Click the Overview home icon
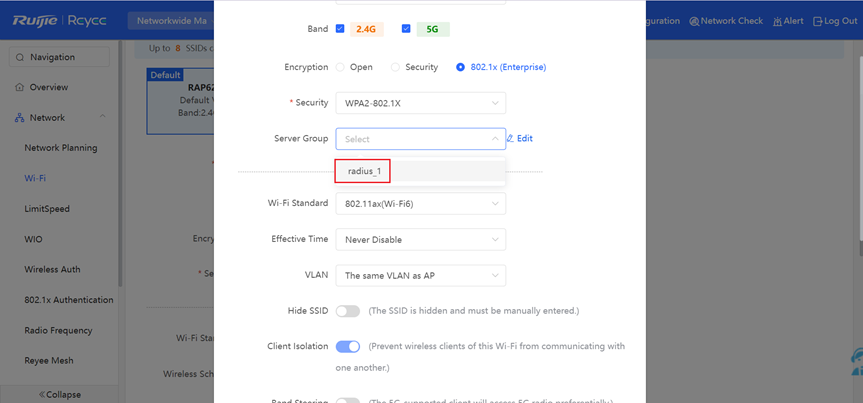 tap(20, 87)
